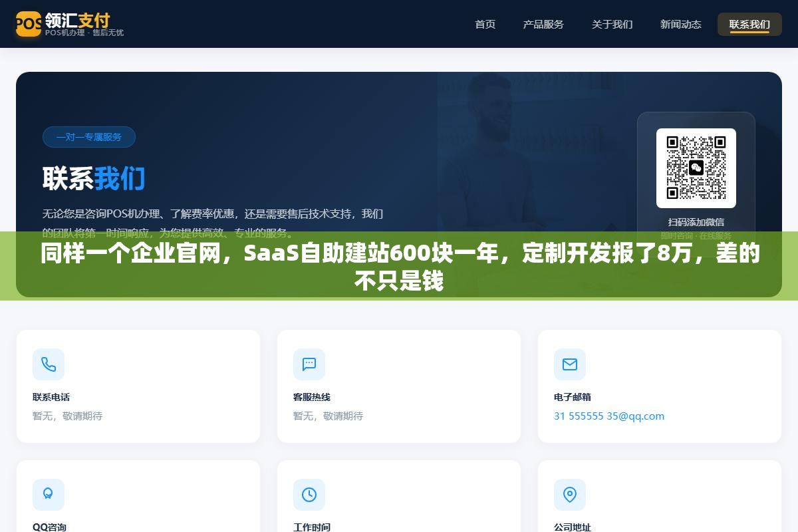
Task: Open the email link 31 555555 35@qq.com
Action: tap(609, 416)
